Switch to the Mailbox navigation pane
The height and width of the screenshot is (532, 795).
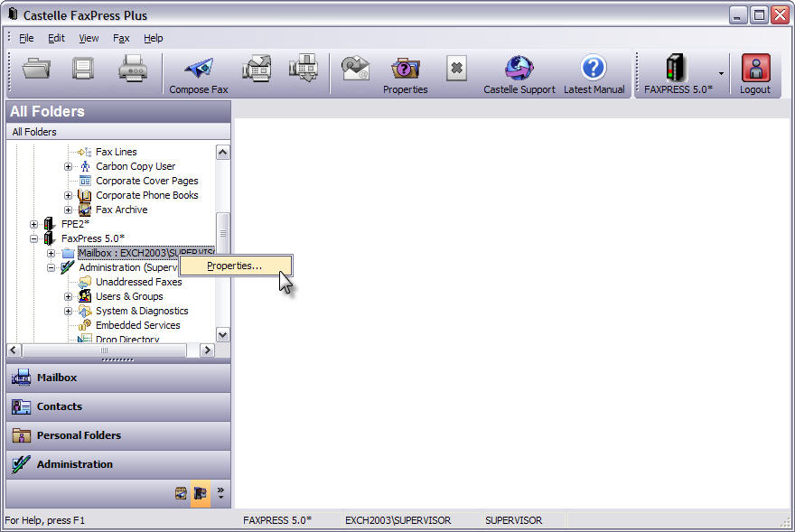pyautogui.click(x=118, y=378)
